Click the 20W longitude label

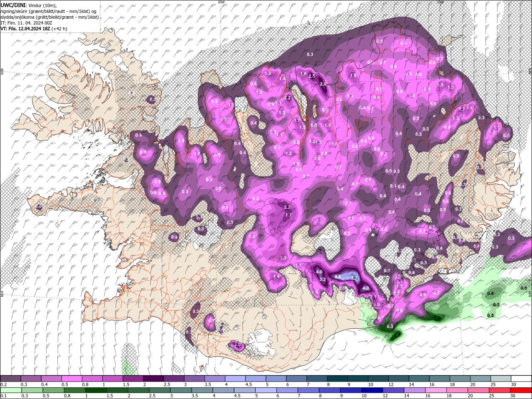(221, 2)
